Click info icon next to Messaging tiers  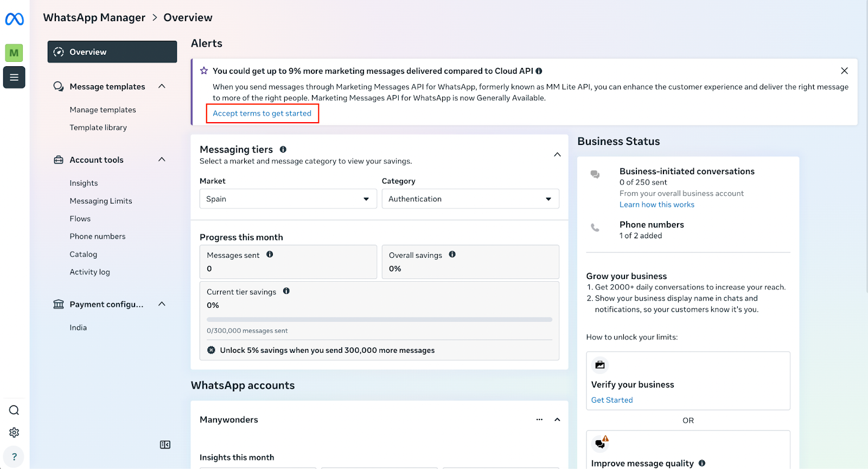[283, 149]
